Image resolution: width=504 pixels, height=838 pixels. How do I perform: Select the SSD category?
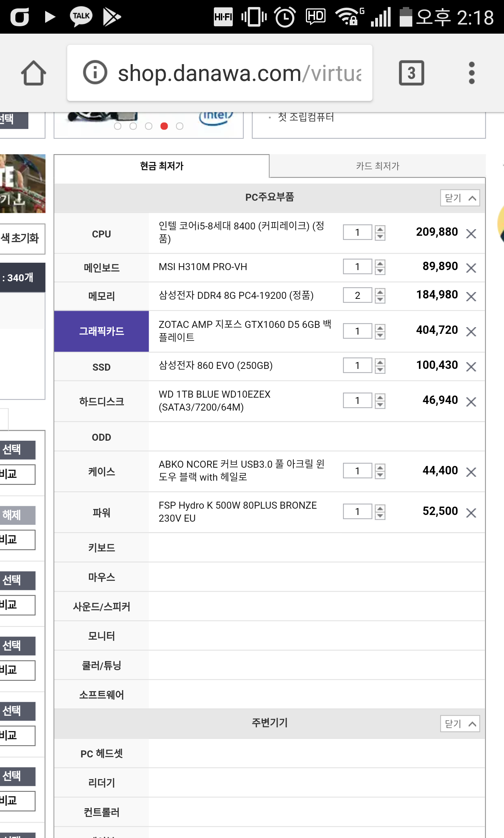[101, 367]
